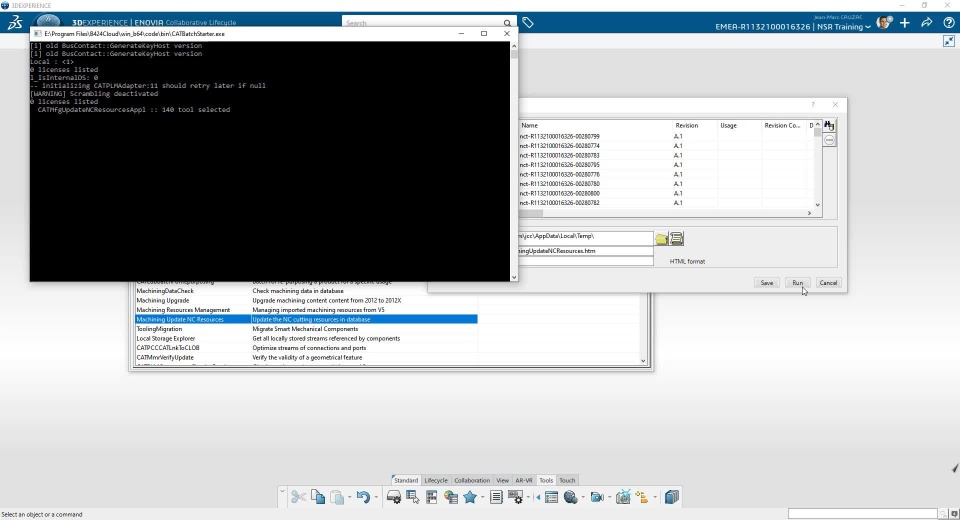
Task: Click the Undo arrow icon
Action: click(x=363, y=497)
